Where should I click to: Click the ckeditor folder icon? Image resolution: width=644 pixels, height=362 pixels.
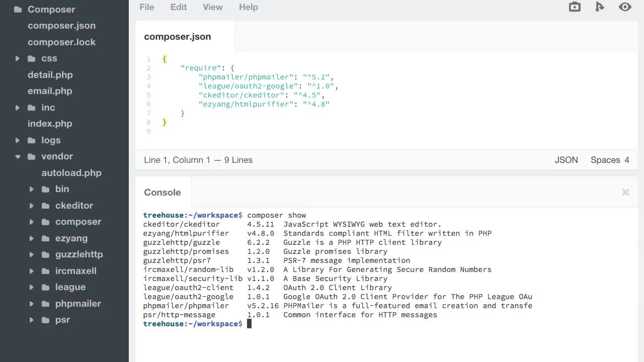pyautogui.click(x=45, y=206)
